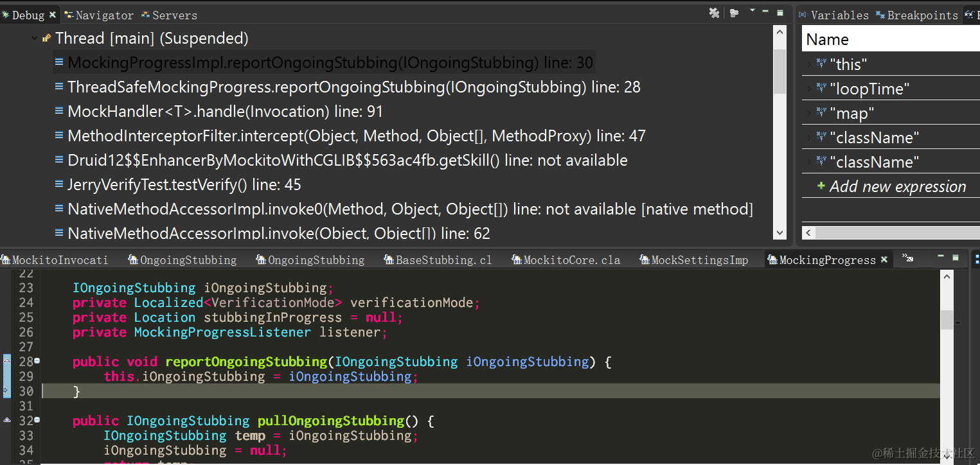The image size is (980, 465).
Task: Click stack frame icon of ThreadSafeMockingProgress frame
Action: tap(59, 87)
